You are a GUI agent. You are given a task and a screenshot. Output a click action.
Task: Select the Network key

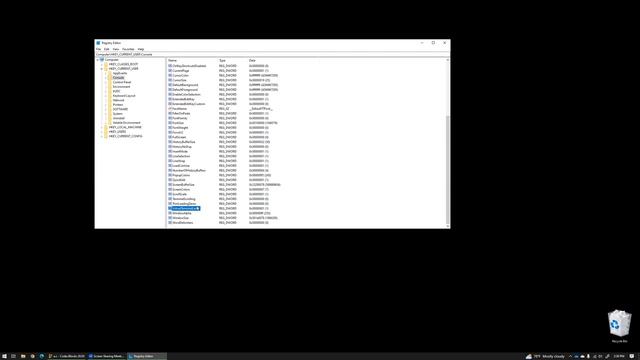118,100
